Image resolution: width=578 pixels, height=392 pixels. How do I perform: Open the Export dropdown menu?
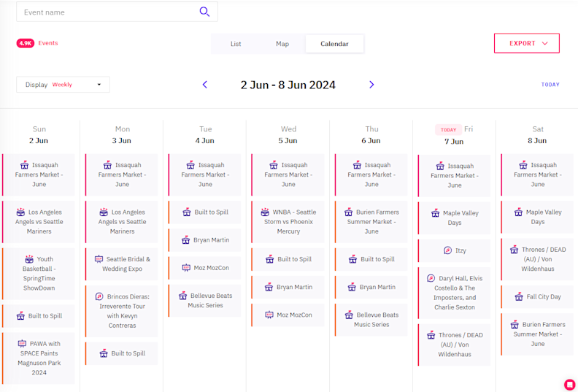pos(527,43)
